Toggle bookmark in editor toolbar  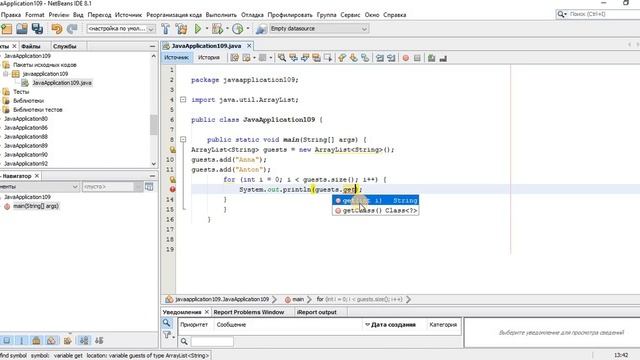click(365, 58)
